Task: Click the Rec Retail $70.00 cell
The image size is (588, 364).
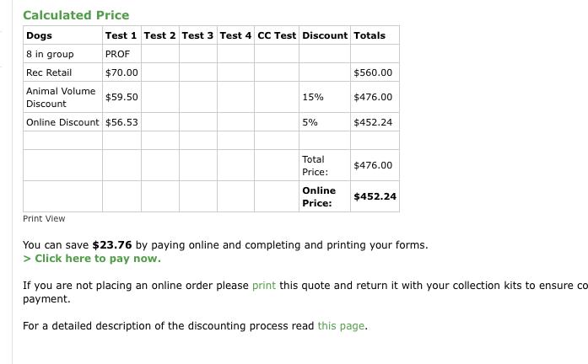Action: click(x=121, y=72)
